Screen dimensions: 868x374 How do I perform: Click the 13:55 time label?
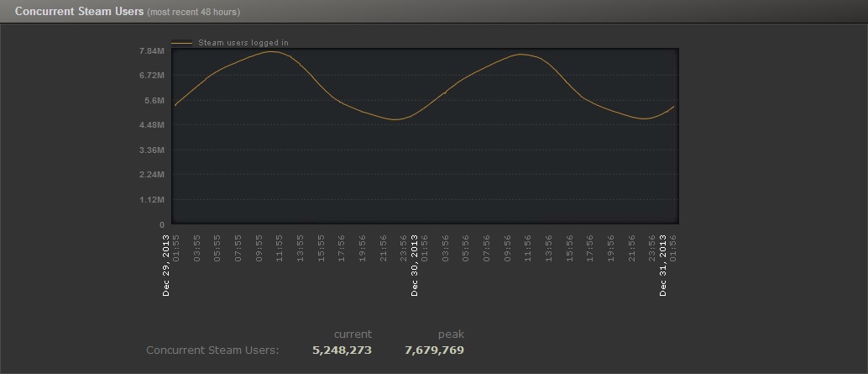tap(300, 247)
